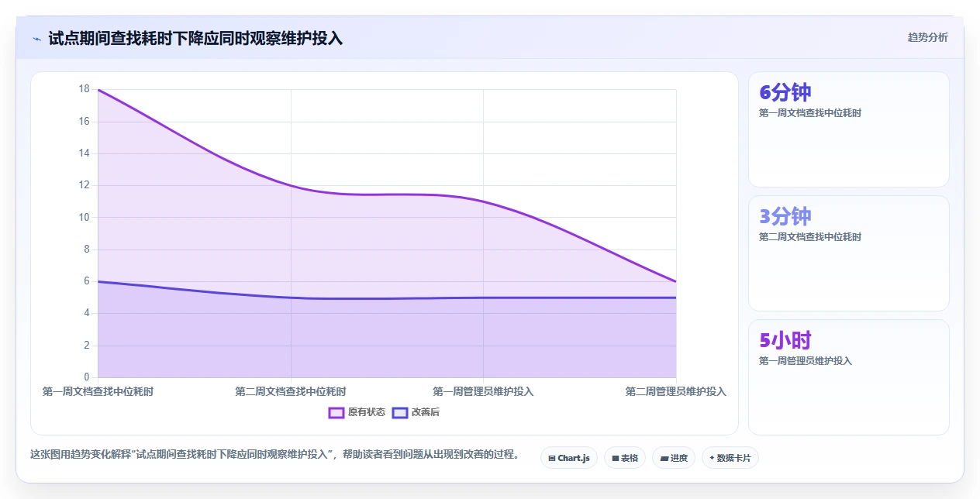Click the y-axis value 18
Screen dimensions: 980x499
click(x=85, y=89)
